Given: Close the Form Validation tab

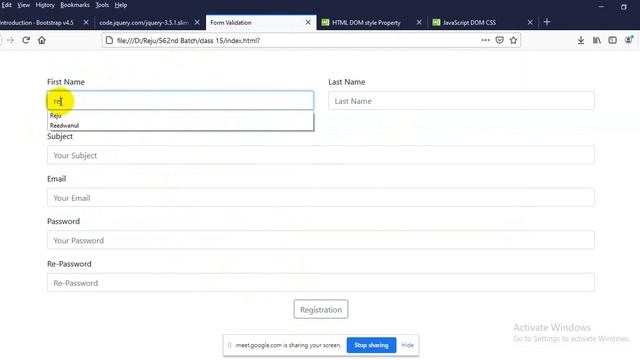Looking at the screenshot, I should pos(308,22).
